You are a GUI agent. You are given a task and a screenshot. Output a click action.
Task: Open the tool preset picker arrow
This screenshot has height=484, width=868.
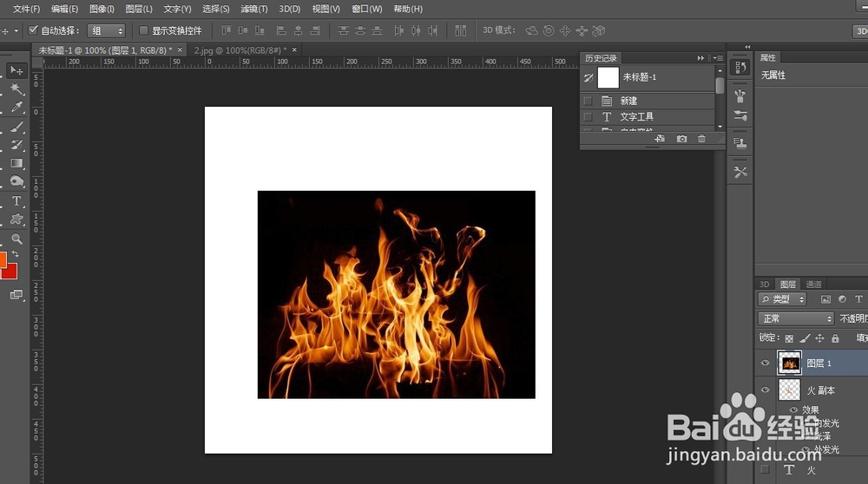16,31
